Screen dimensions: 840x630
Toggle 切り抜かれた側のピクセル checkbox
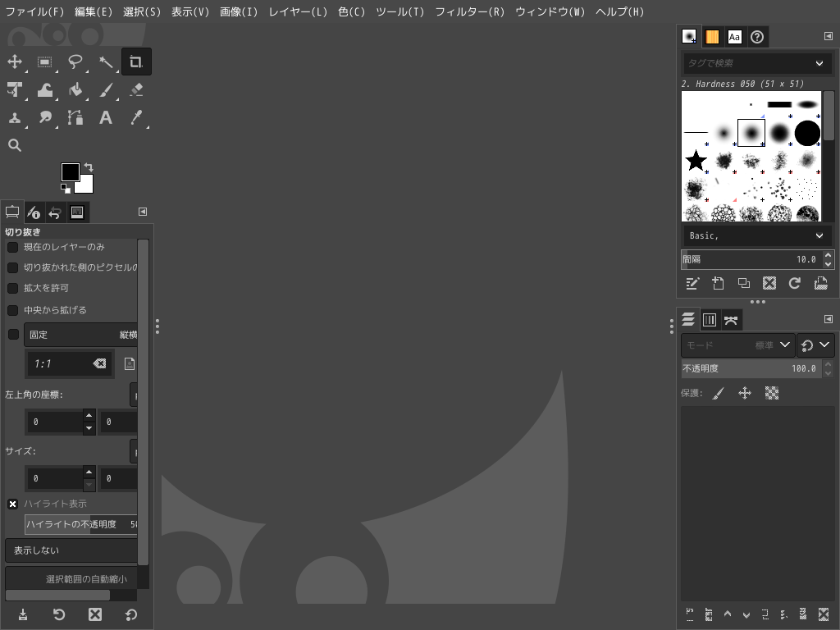click(x=13, y=267)
